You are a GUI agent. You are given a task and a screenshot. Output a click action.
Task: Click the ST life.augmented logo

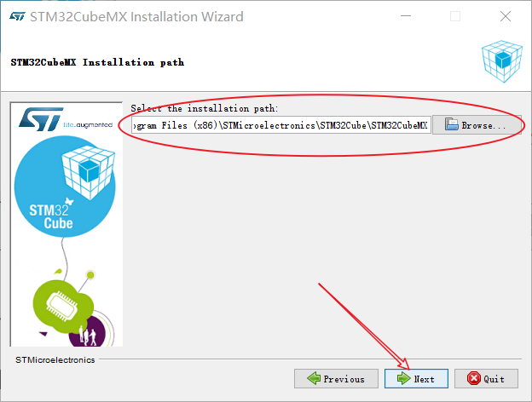tap(66, 119)
